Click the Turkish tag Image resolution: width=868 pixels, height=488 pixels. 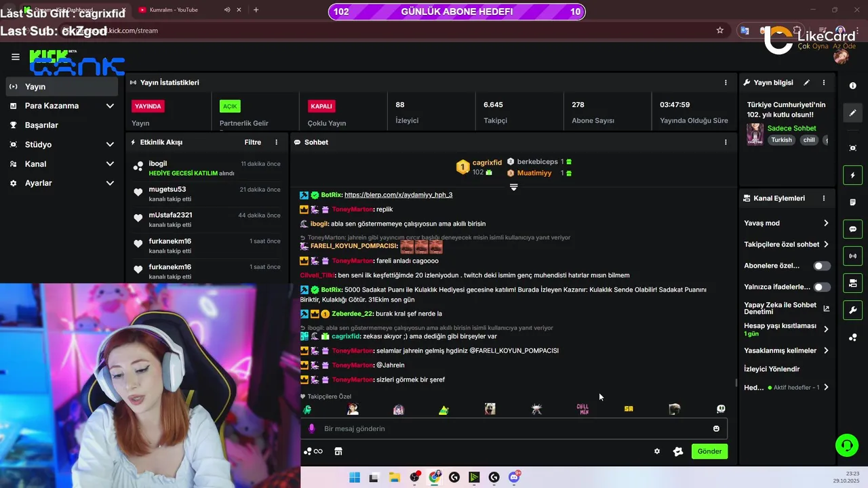point(781,140)
